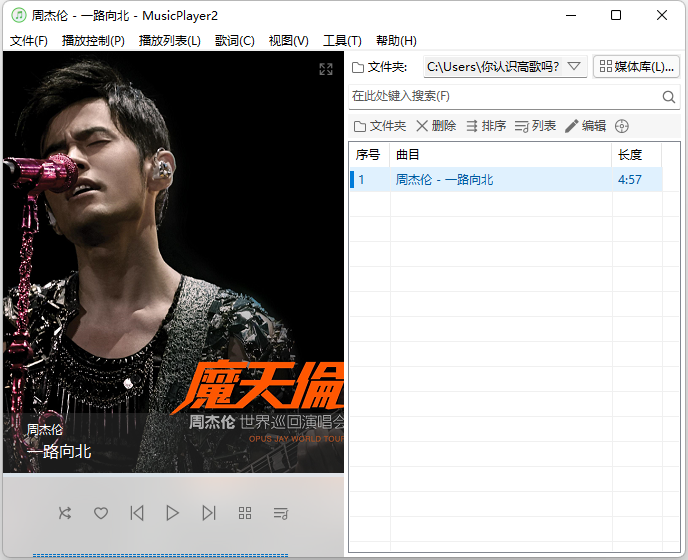Viewport: 688px width, 560px height.
Task: Open 视图(V) menu
Action: coord(289,41)
